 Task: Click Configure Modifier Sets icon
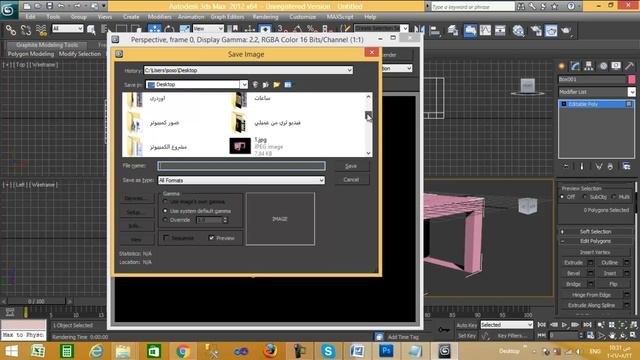626,166
